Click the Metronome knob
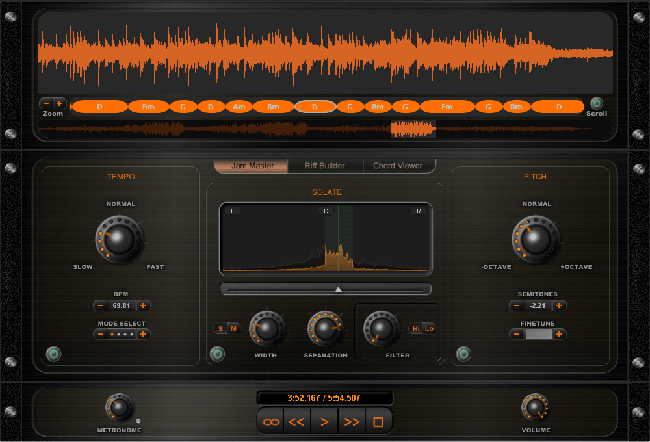The width and height of the screenshot is (650, 442). coord(119,408)
